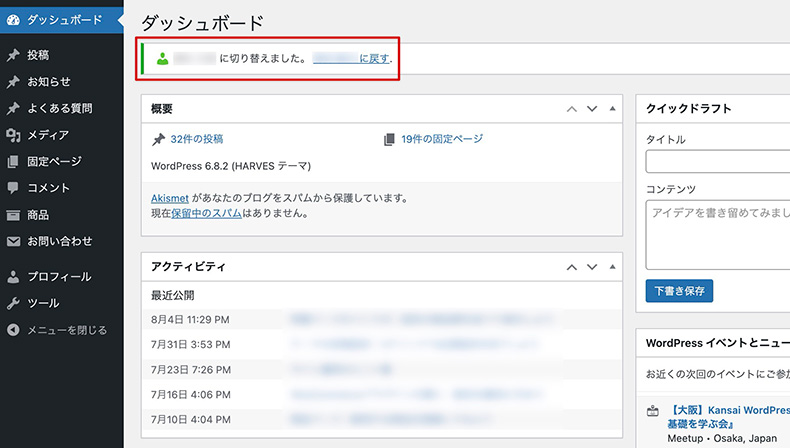The height and width of the screenshot is (448, 790).
Task: Open the よくある質問 menu item
Action: pyautogui.click(x=61, y=108)
